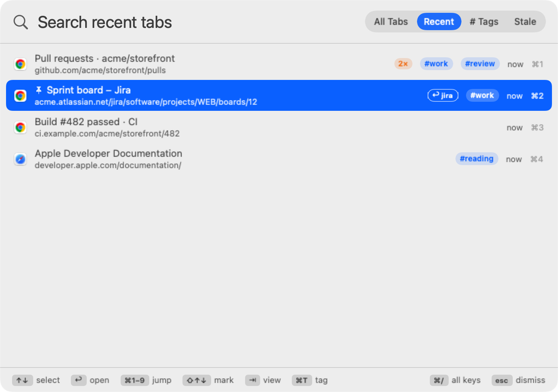Switch to the Stale filter
Screen dimensions: 558x392
tap(525, 21)
